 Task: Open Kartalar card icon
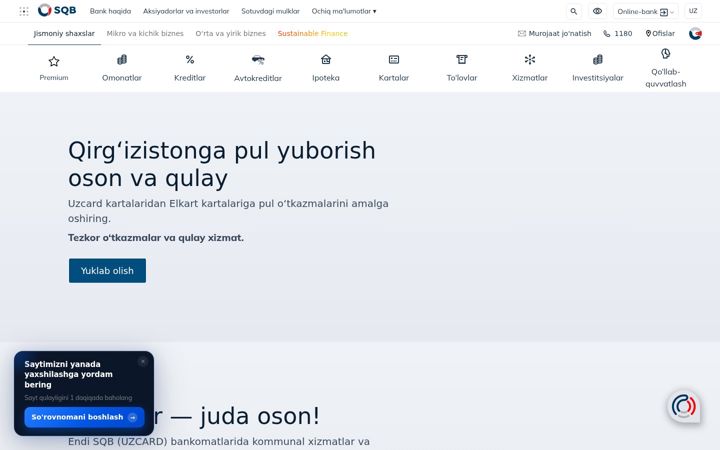394,59
